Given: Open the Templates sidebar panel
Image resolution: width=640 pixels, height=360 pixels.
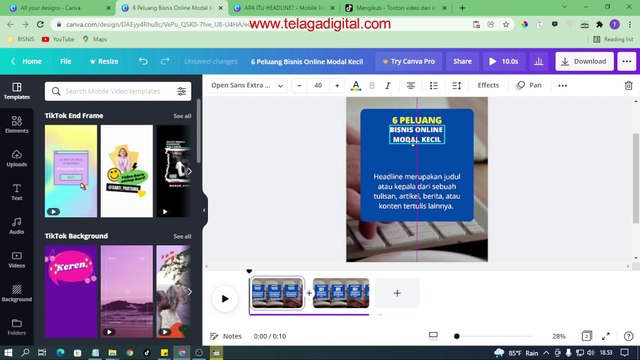Looking at the screenshot, I should 17,91.
